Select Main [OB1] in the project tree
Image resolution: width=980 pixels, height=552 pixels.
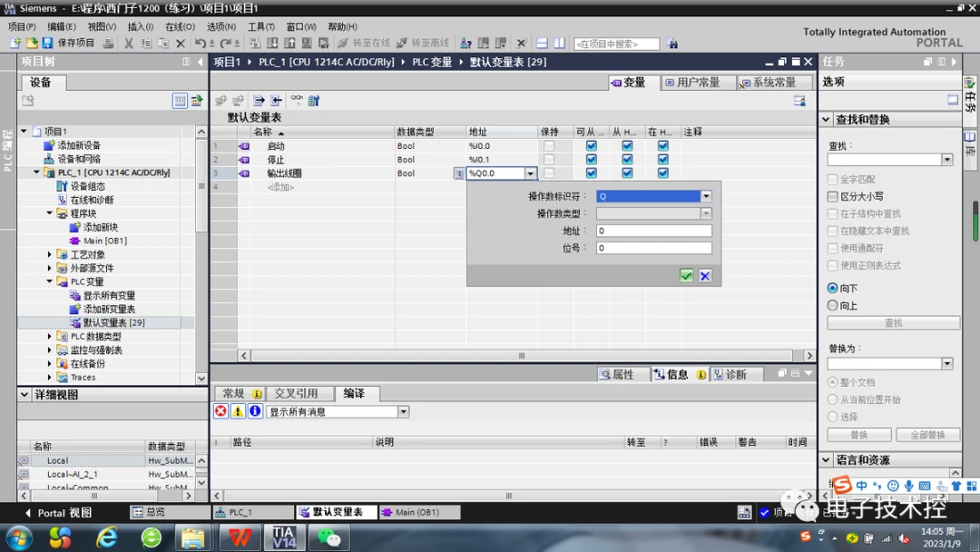point(105,241)
